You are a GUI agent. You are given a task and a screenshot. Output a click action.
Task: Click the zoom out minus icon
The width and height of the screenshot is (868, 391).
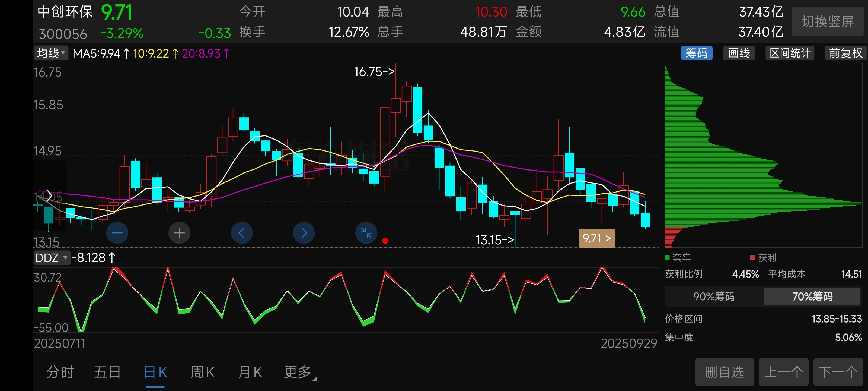(x=117, y=233)
